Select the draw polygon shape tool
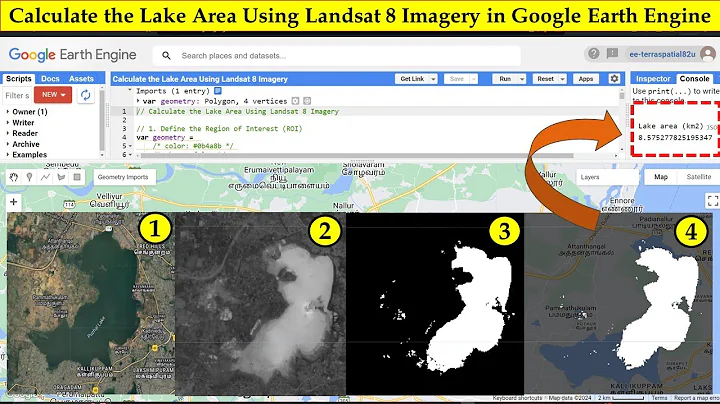720x404 pixels. click(x=61, y=177)
